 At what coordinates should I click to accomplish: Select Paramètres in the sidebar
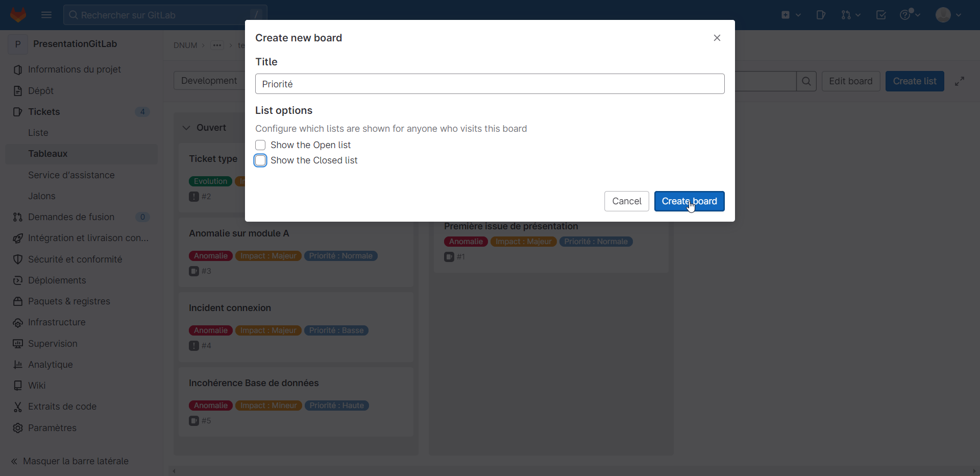pos(52,428)
